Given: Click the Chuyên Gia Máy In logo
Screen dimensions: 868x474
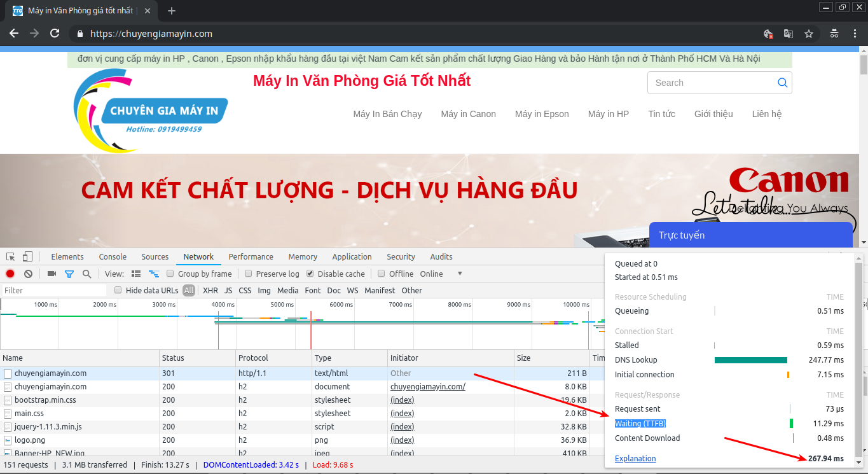Looking at the screenshot, I should 151,111.
